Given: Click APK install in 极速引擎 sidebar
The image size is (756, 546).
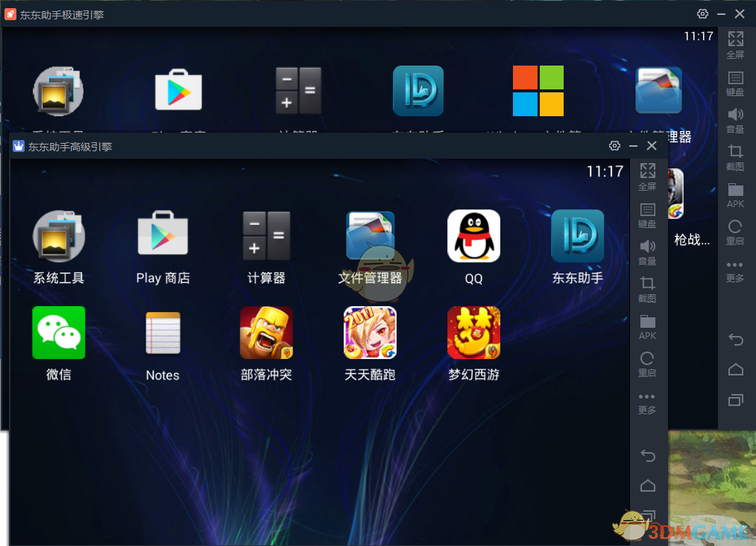Looking at the screenshot, I should pyautogui.click(x=735, y=195).
